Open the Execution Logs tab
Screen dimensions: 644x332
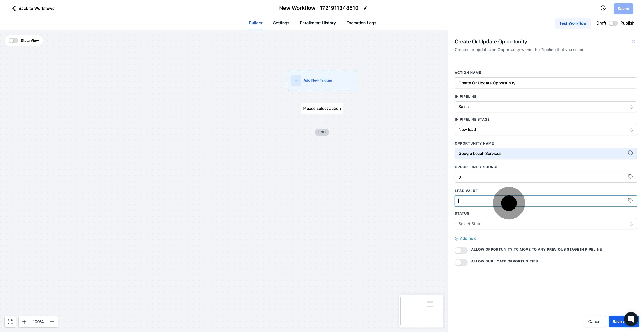point(361,23)
